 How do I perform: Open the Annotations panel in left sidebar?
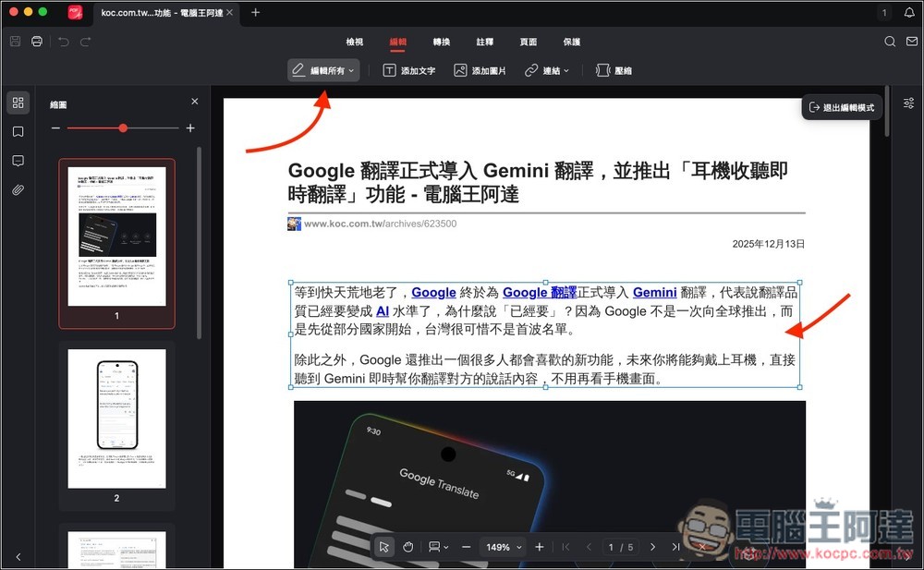point(18,161)
